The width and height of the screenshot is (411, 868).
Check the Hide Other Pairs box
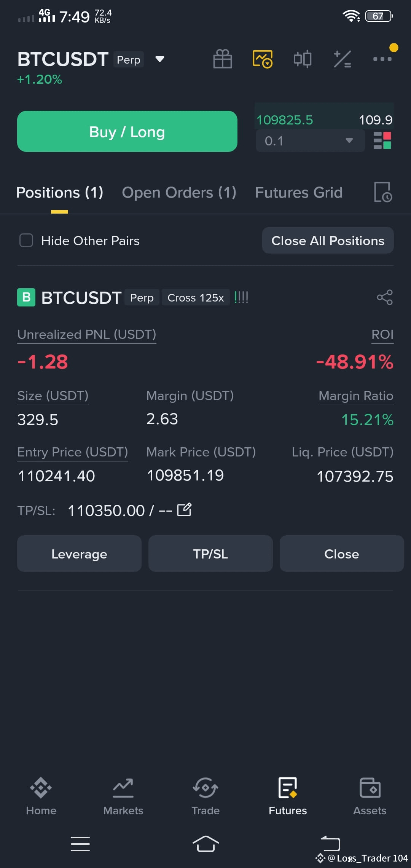click(26, 240)
